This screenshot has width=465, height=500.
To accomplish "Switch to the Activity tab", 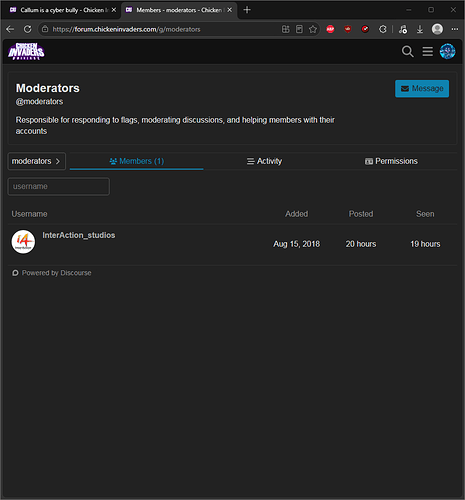I will coord(265,161).
